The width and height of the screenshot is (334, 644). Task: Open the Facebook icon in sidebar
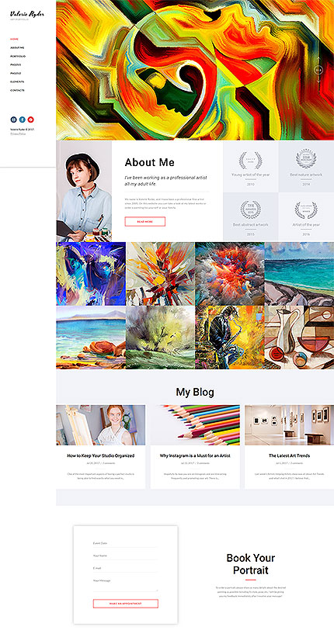(23, 119)
